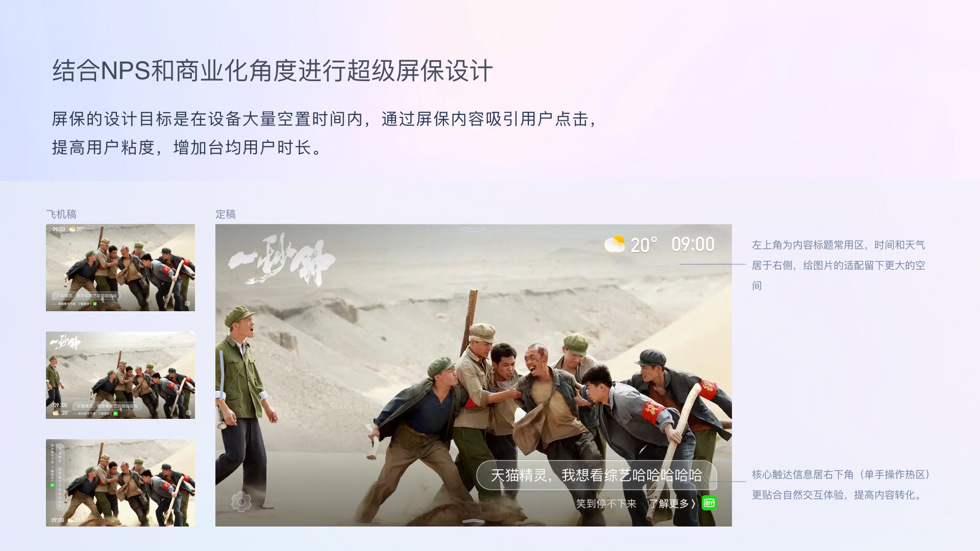This screenshot has width=980, height=551.
Task: Click the 了解更多 link arrow
Action: (671, 504)
